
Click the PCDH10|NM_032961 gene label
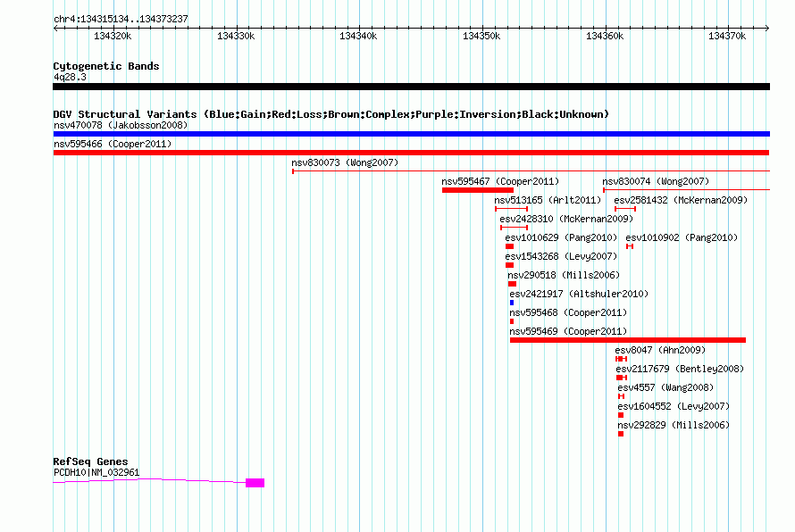click(96, 472)
